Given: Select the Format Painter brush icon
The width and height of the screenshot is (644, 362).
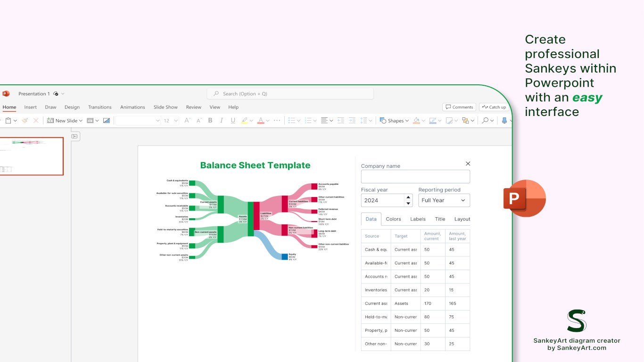Looking at the screenshot, I should pyautogui.click(x=25, y=121).
